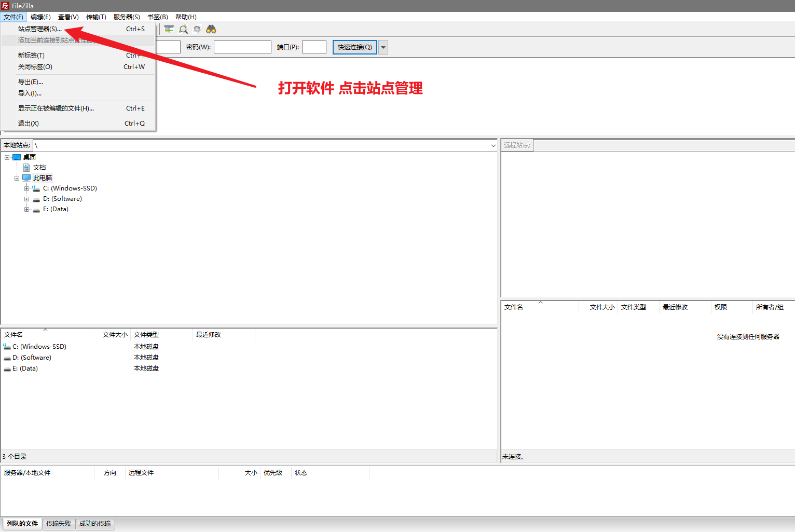Click remote list 所有者/组 column header
This screenshot has height=532, width=795.
coord(774,307)
